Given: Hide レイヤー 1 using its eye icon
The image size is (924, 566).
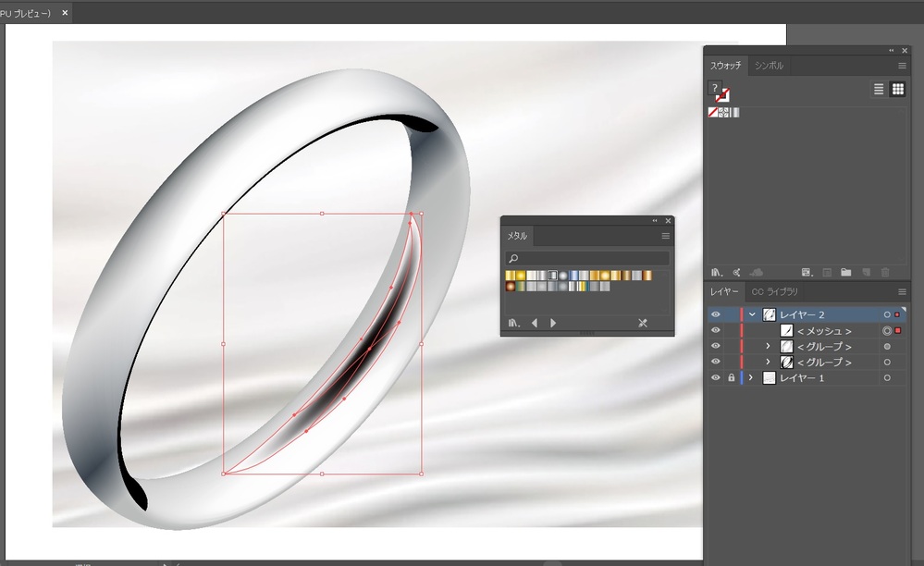Looking at the screenshot, I should click(x=715, y=378).
